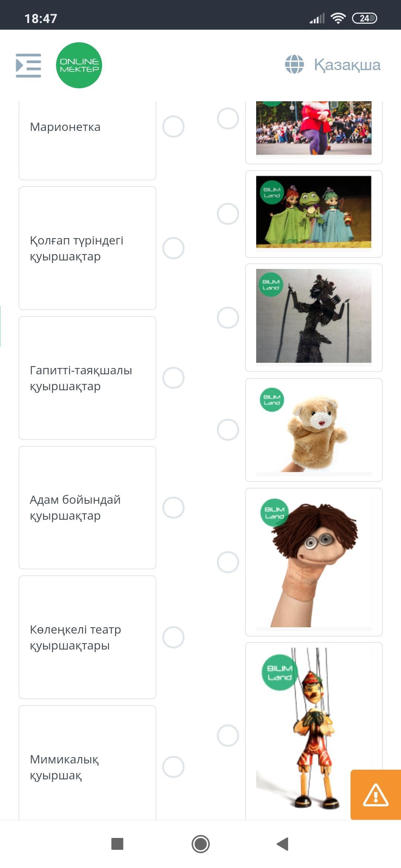This screenshot has height=868, width=401.
Task: Click the Марионетка text card
Action: click(x=87, y=140)
